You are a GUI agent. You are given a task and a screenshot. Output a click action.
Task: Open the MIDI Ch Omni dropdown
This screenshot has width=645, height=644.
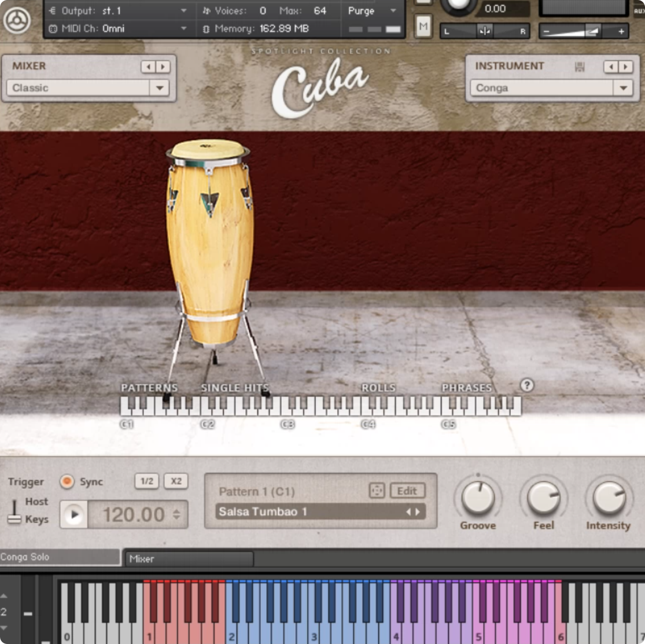point(117,28)
